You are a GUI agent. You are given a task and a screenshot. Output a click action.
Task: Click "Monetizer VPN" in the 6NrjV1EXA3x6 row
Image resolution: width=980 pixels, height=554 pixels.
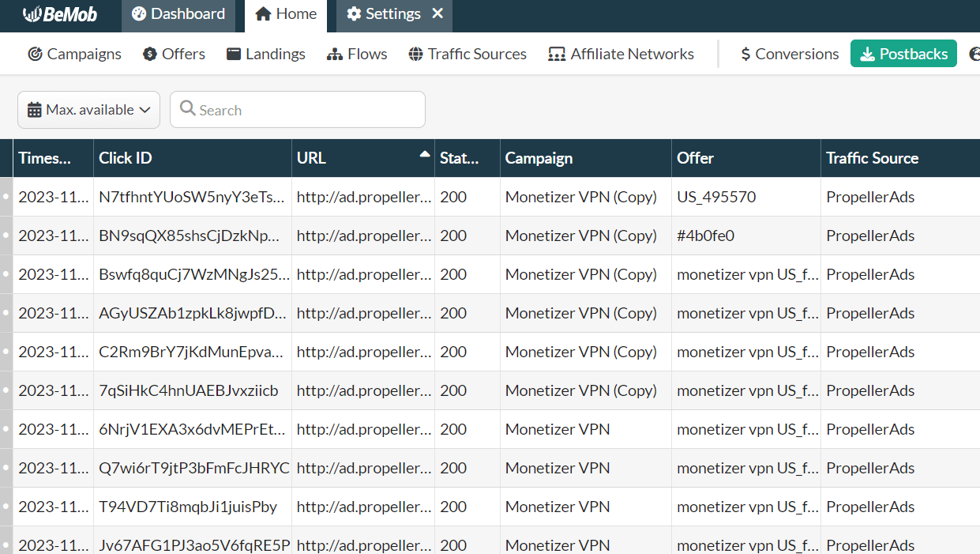click(558, 429)
